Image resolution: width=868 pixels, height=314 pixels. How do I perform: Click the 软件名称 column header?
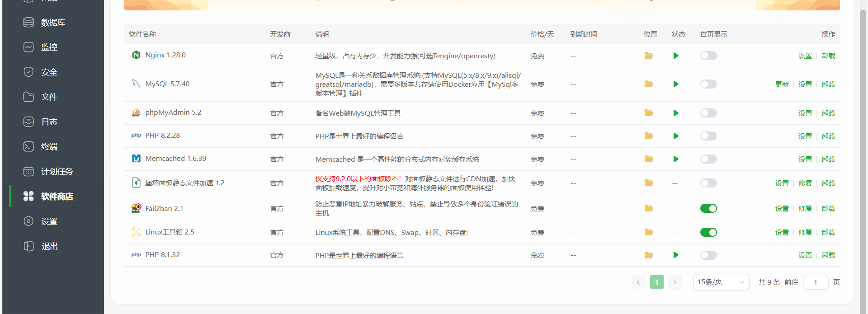click(x=142, y=34)
